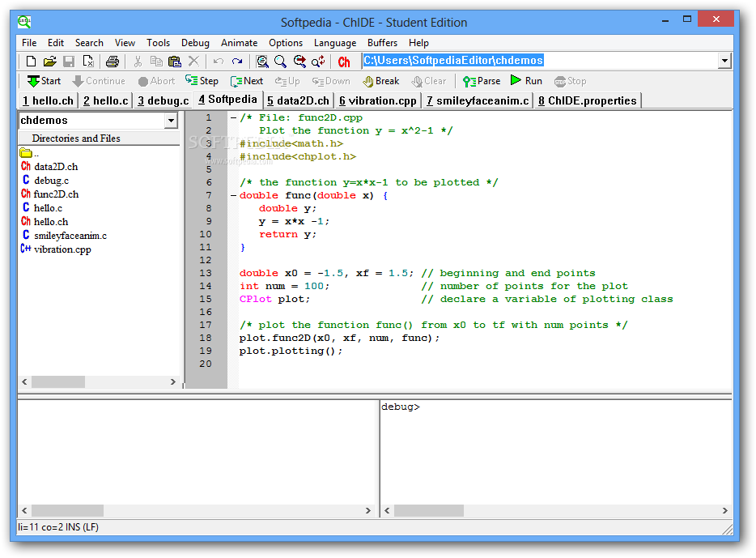The image size is (756, 558).
Task: Step into with Step button
Action: [202, 81]
